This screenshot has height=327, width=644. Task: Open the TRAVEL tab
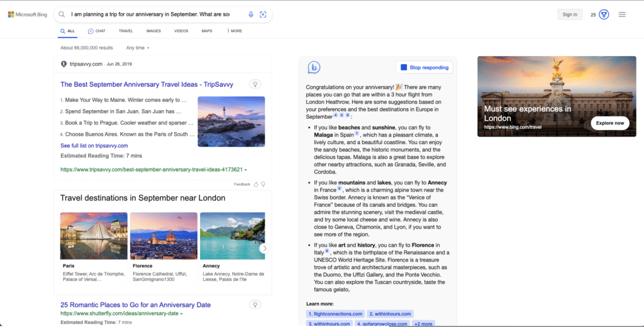click(x=126, y=31)
